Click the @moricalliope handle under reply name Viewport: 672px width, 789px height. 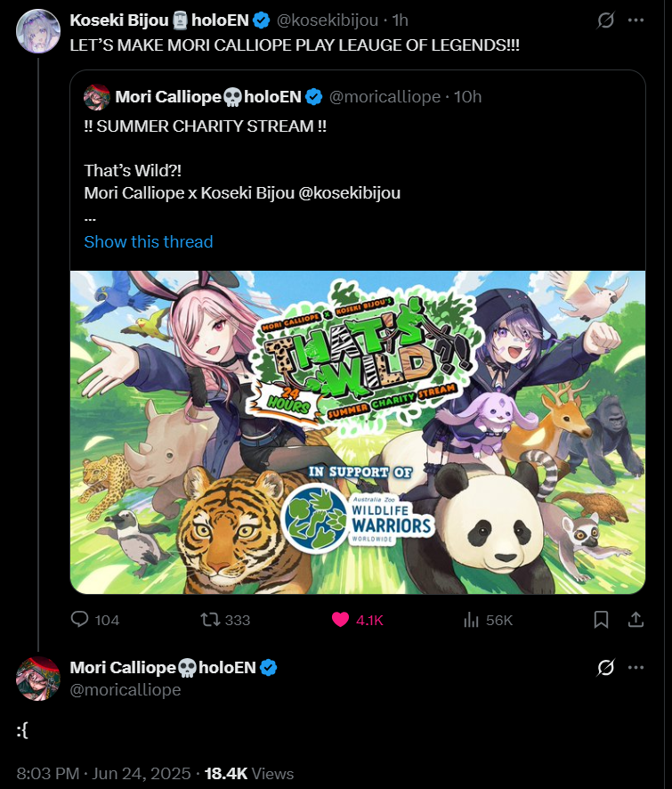point(125,689)
